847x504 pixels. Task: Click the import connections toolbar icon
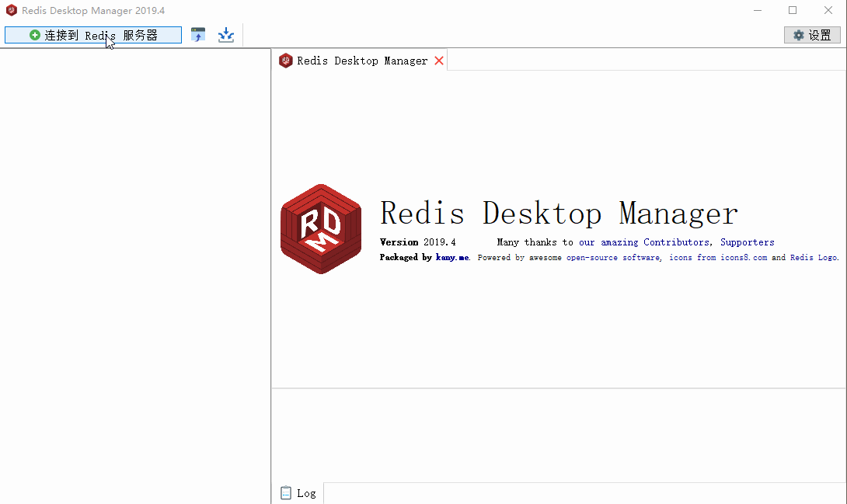tap(198, 35)
